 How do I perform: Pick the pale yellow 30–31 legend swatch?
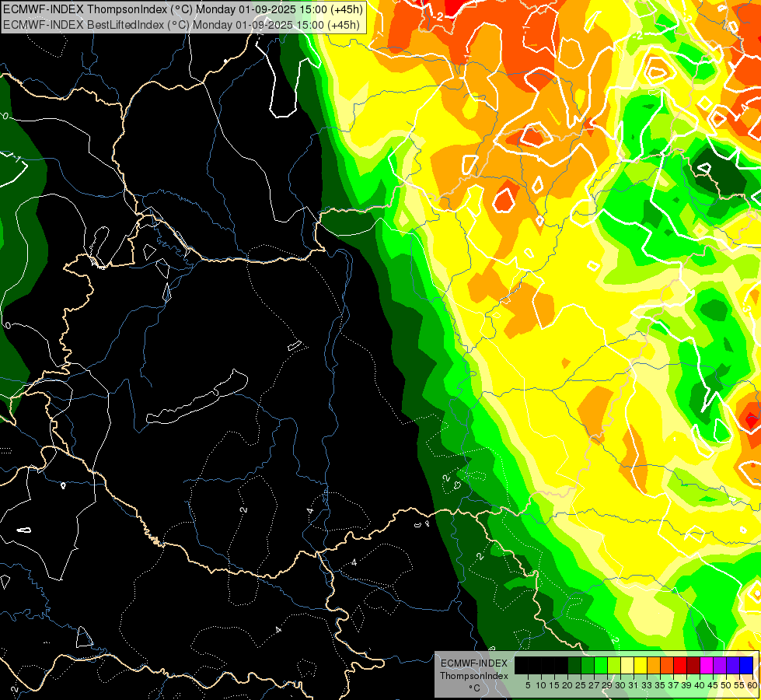[x=627, y=665]
